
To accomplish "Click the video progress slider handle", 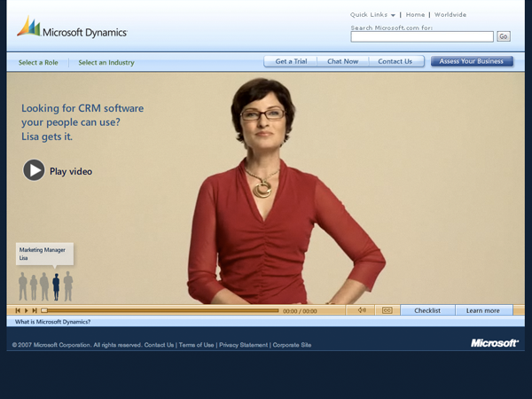I will (x=44, y=310).
